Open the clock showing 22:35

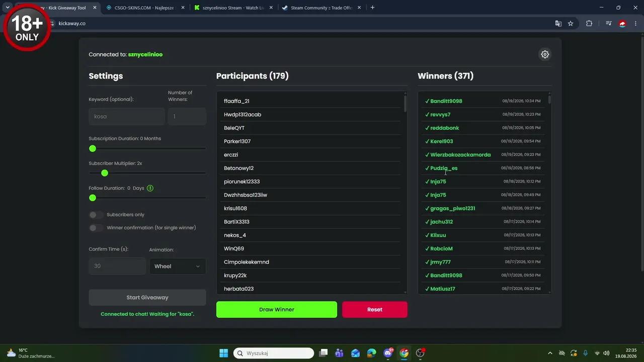[x=625, y=353]
